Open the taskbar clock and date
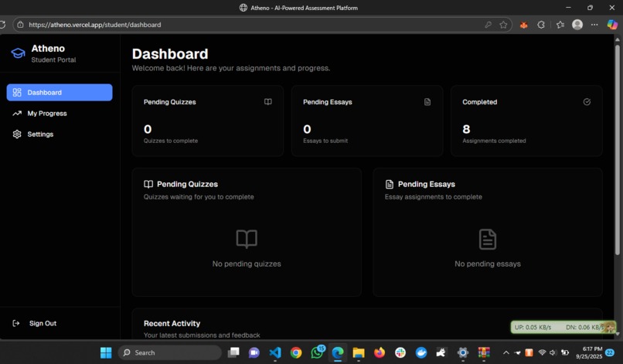 click(589, 352)
